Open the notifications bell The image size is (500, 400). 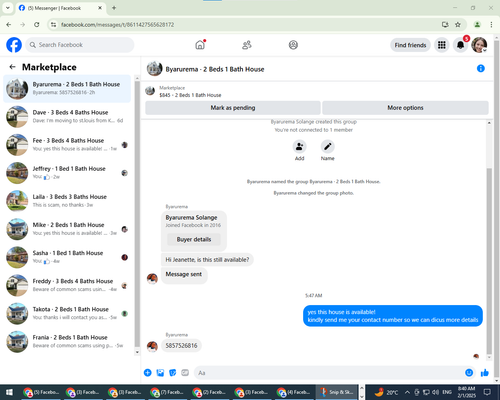click(x=461, y=45)
